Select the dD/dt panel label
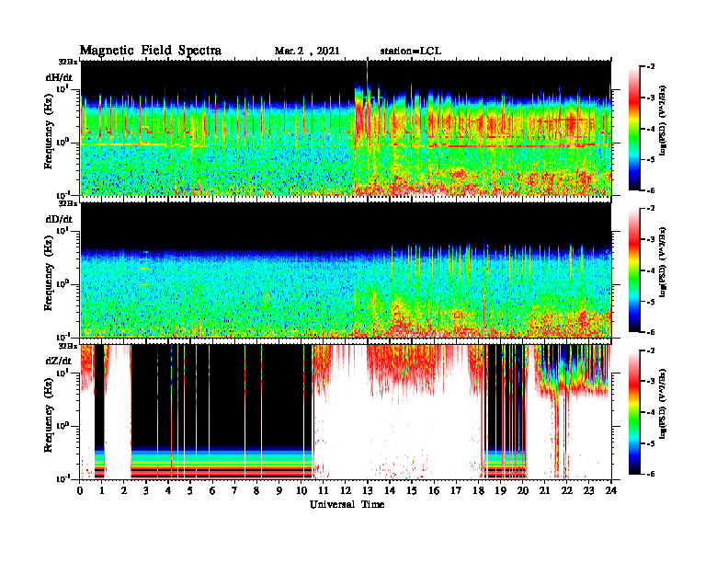728x563 pixels. [59, 219]
